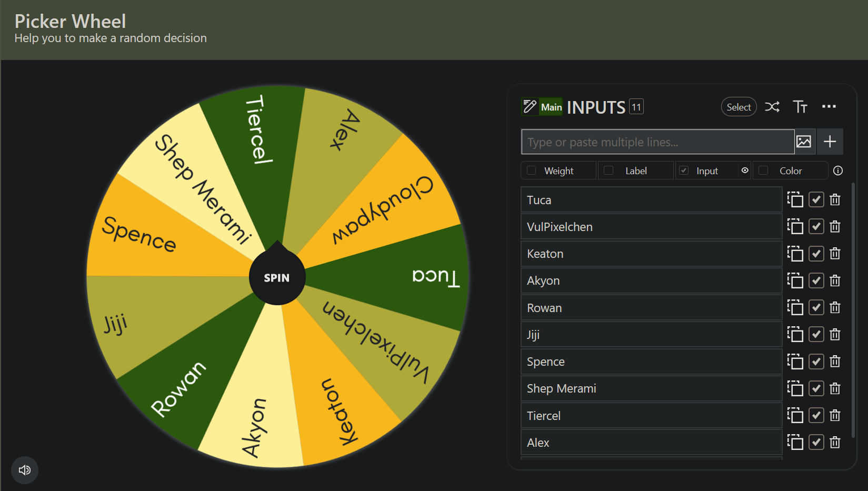Toggle the Input visibility eye icon

pyautogui.click(x=745, y=171)
